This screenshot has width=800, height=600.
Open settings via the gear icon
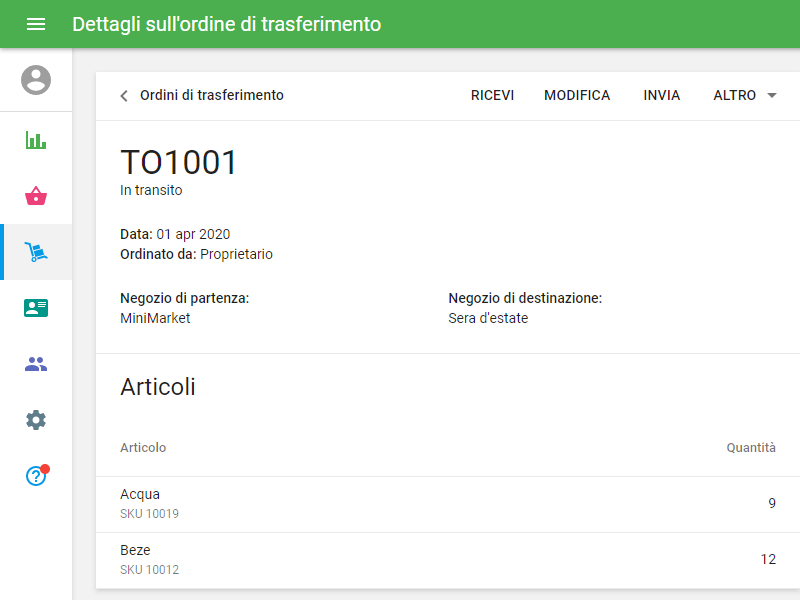[x=36, y=420]
